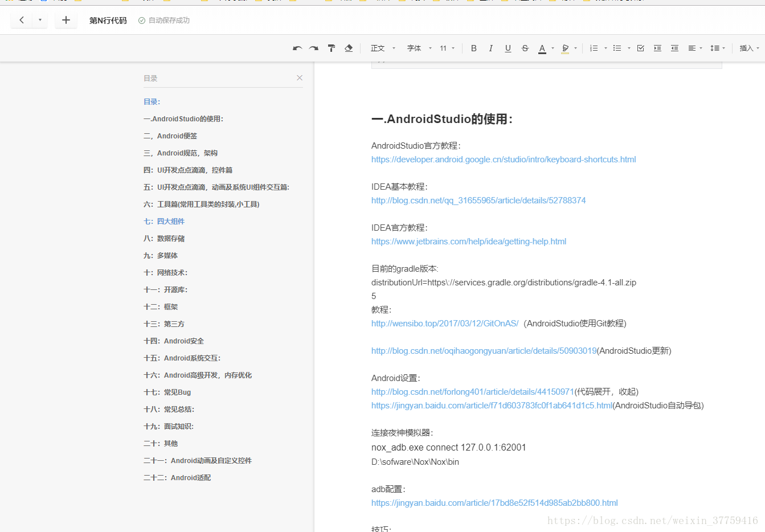This screenshot has width=765, height=532.
Task: Jump to 六: 工具篇 in outline
Action: click(202, 204)
